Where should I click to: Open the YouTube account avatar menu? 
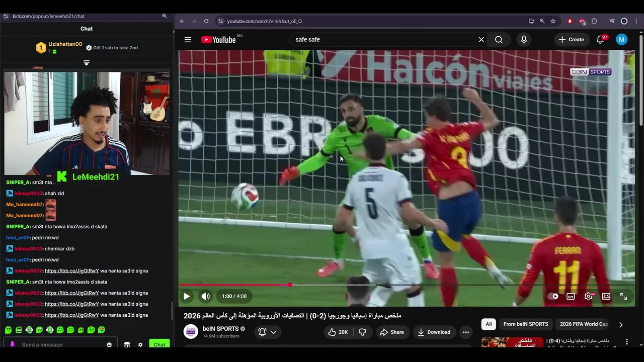point(622,40)
